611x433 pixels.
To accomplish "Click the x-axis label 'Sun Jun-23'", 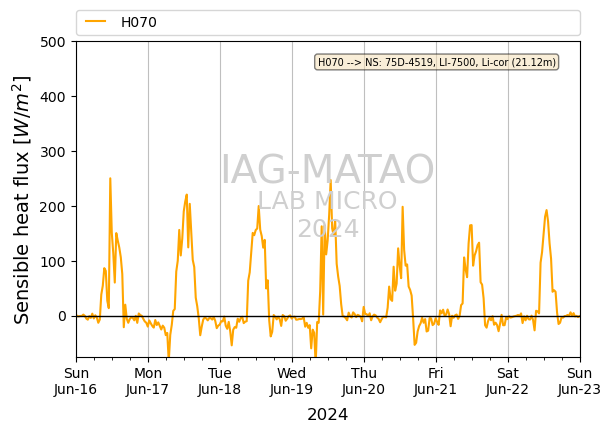I will 579,381.
